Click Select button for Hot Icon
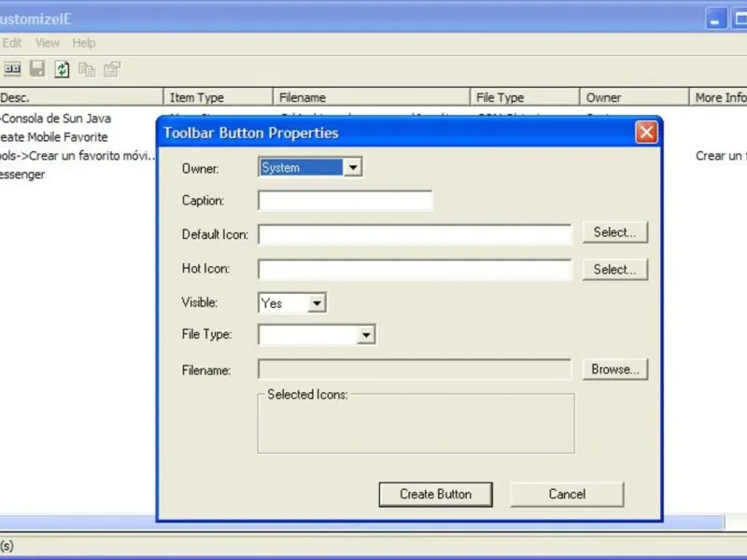The height and width of the screenshot is (560, 747). click(x=614, y=270)
